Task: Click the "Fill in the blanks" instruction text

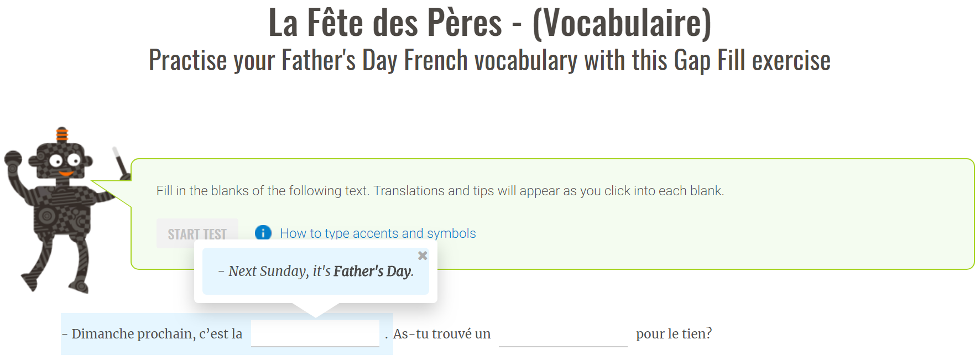Action: (x=440, y=191)
